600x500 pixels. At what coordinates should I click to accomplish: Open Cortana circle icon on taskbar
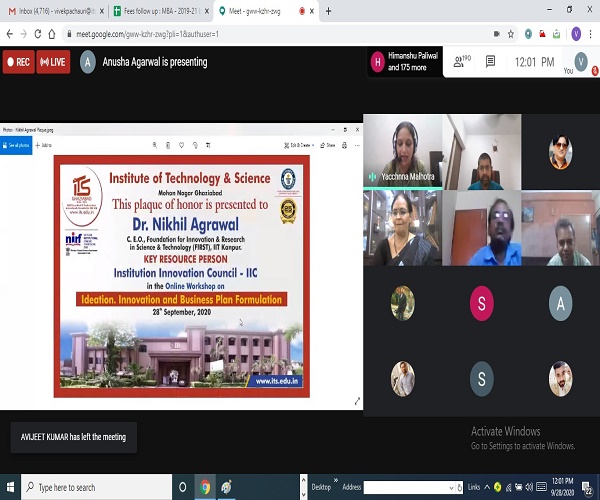tap(183, 487)
